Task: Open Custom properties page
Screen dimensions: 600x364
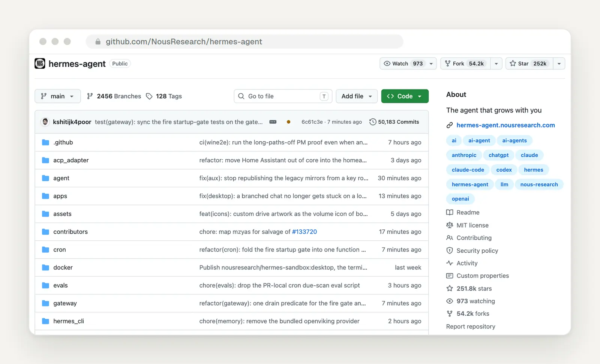Action: click(478, 276)
